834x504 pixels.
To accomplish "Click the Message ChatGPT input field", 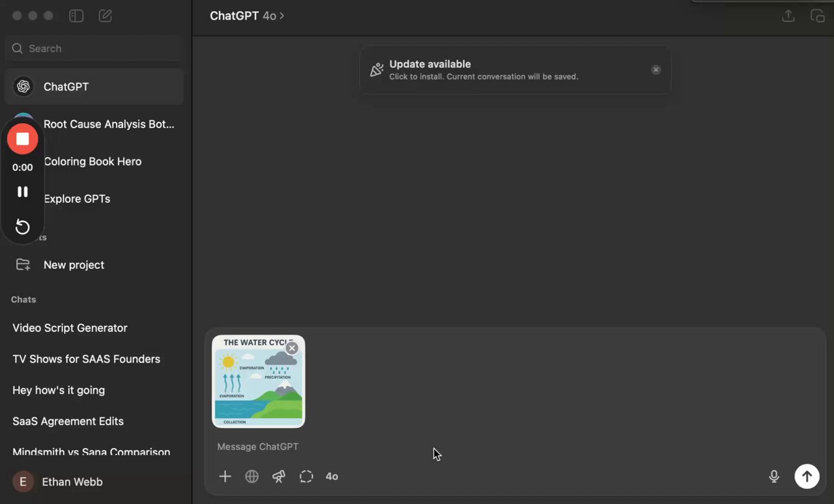I will point(515,447).
